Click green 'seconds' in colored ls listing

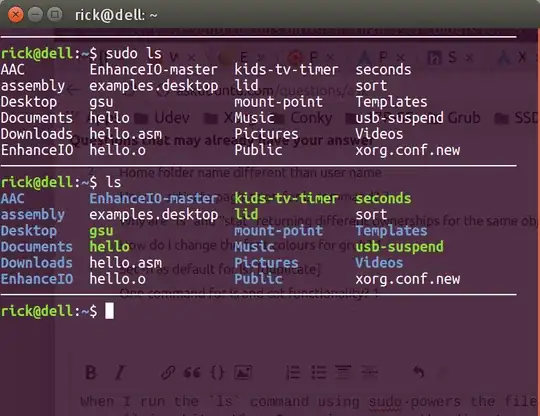coord(383,199)
